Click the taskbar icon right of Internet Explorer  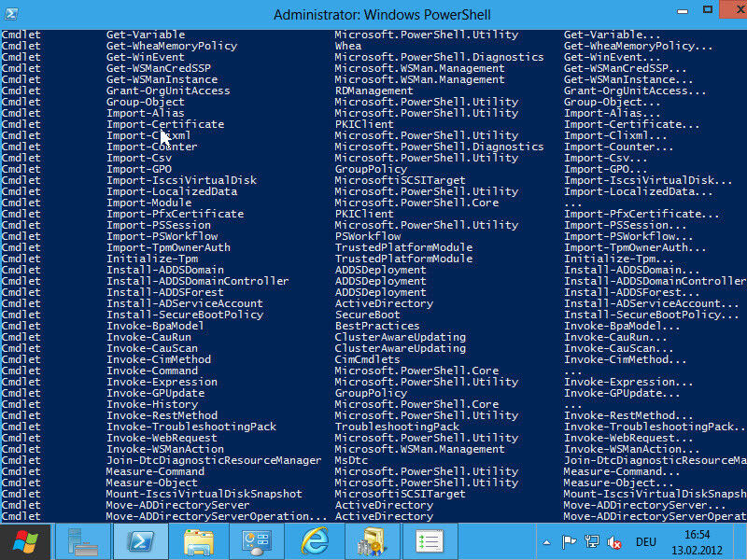pyautogui.click(x=373, y=541)
